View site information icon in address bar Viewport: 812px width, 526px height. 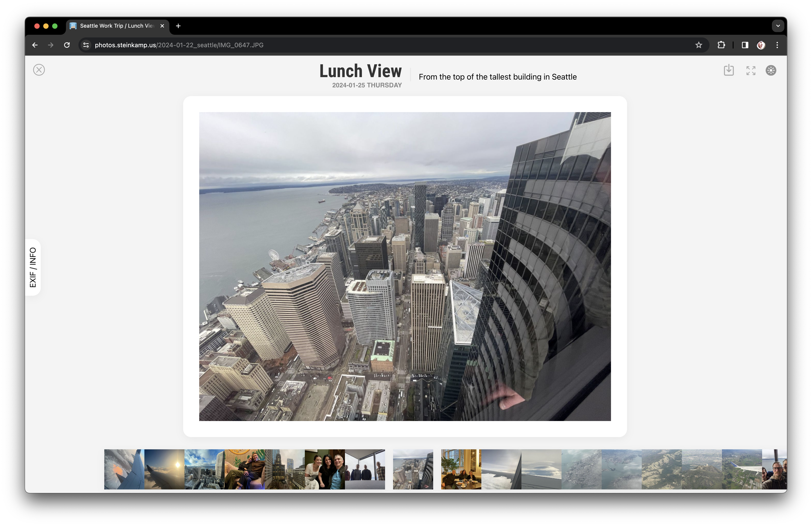click(x=86, y=45)
